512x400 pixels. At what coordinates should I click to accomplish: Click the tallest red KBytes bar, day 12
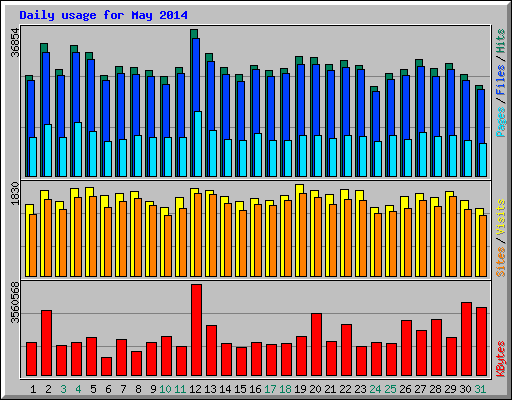pos(197,330)
